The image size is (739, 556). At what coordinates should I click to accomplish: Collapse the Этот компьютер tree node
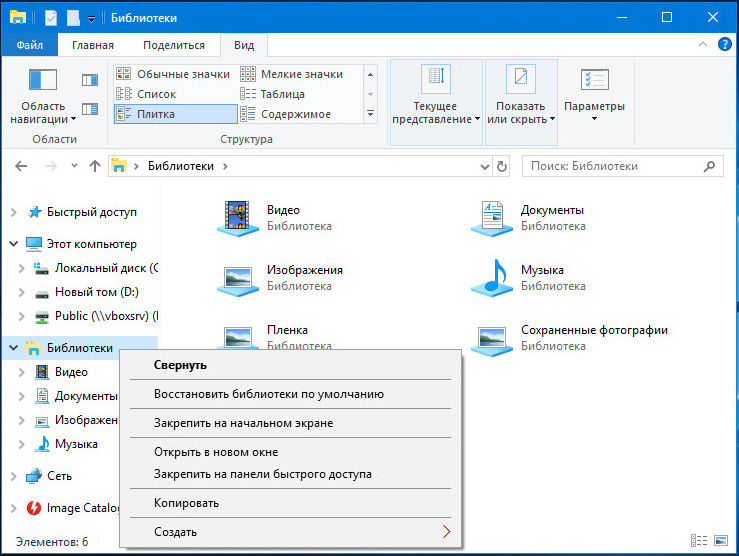pyautogui.click(x=13, y=244)
